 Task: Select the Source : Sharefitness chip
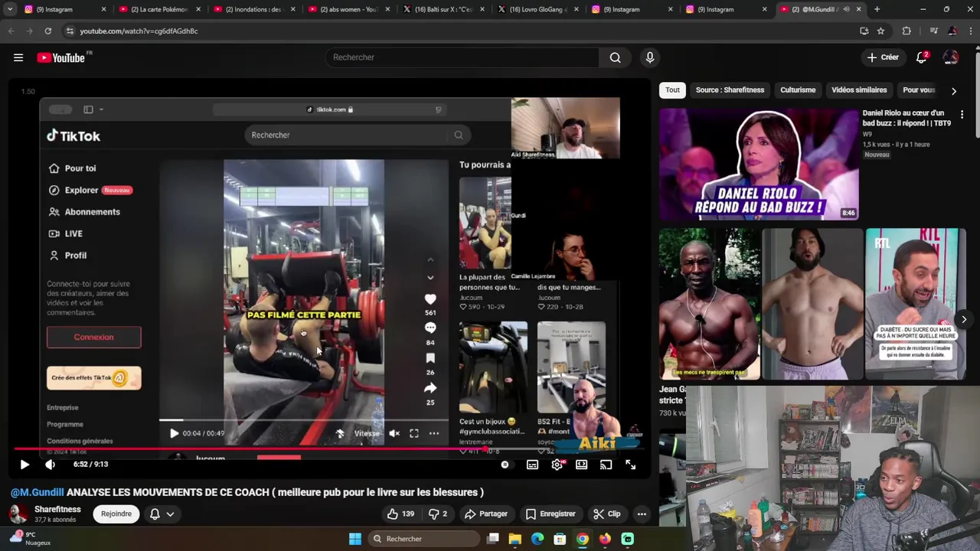click(x=730, y=90)
